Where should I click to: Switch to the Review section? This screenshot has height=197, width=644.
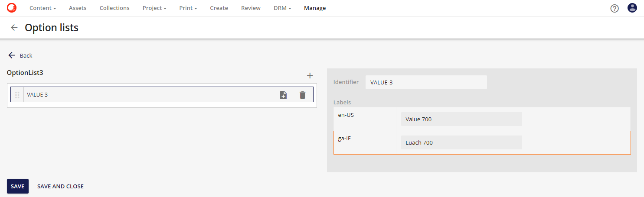tap(251, 8)
